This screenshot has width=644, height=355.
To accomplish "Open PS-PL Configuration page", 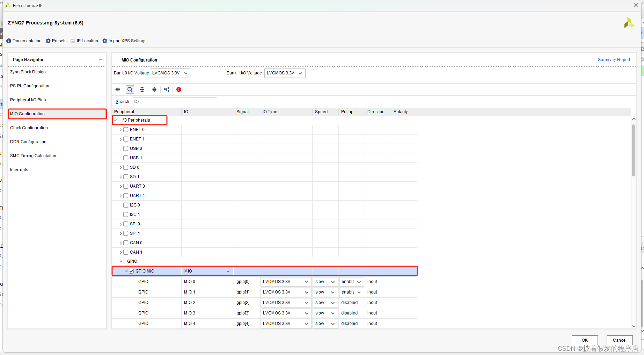I will [x=30, y=86].
